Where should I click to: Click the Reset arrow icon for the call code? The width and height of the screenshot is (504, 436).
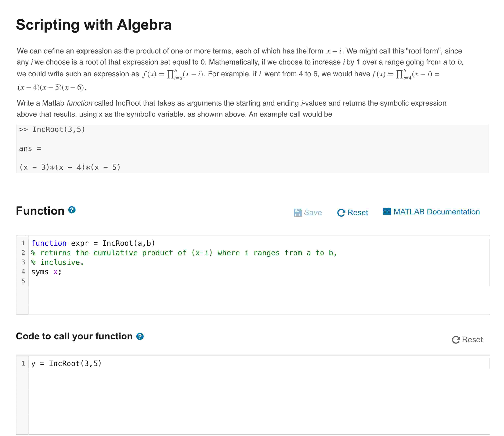pos(456,339)
